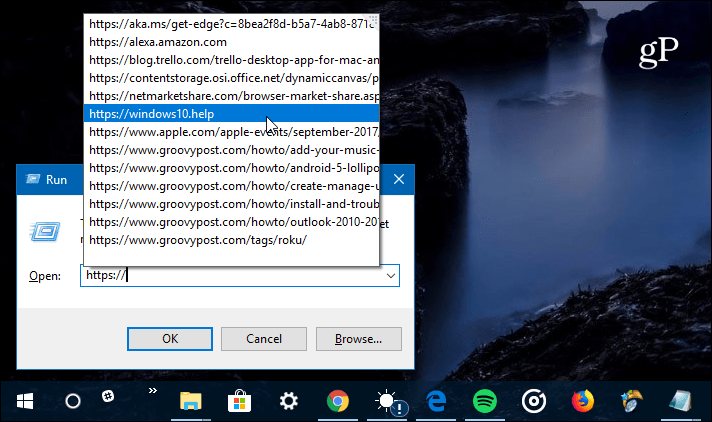
Task: Close the Run dialog
Action: pos(399,179)
